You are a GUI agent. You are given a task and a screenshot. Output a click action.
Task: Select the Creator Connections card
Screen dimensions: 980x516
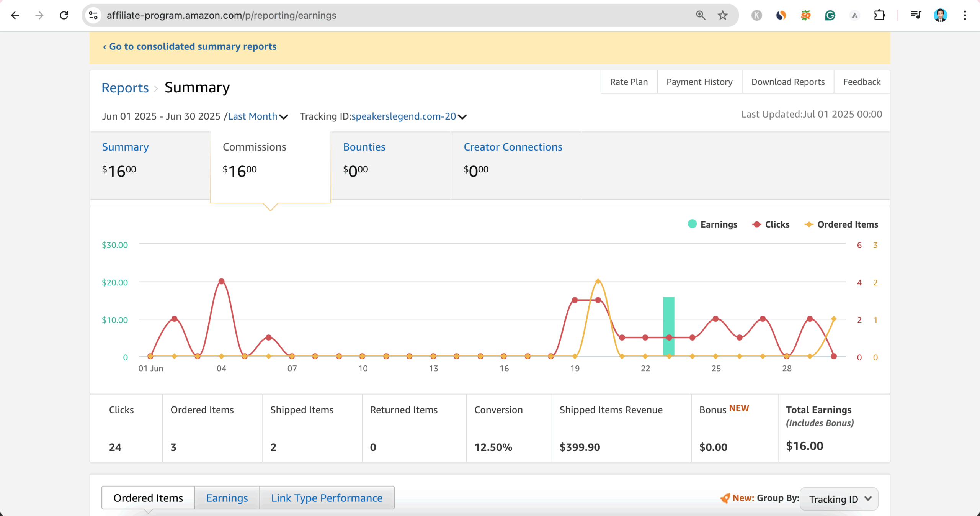click(517, 165)
